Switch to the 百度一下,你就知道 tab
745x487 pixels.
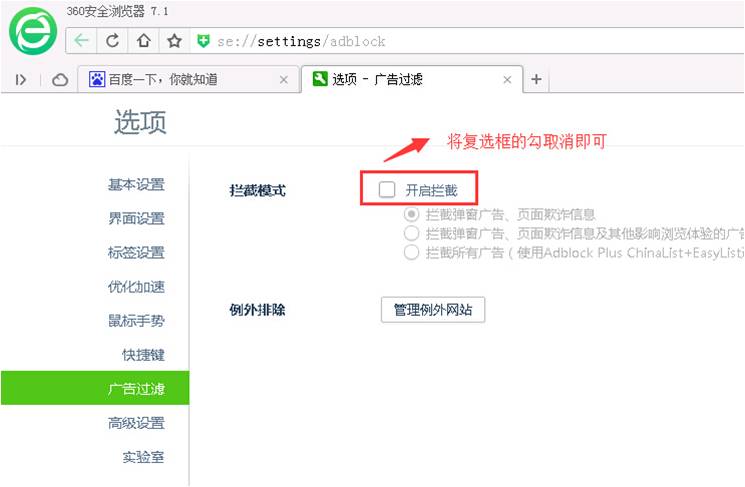pyautogui.click(x=180, y=80)
